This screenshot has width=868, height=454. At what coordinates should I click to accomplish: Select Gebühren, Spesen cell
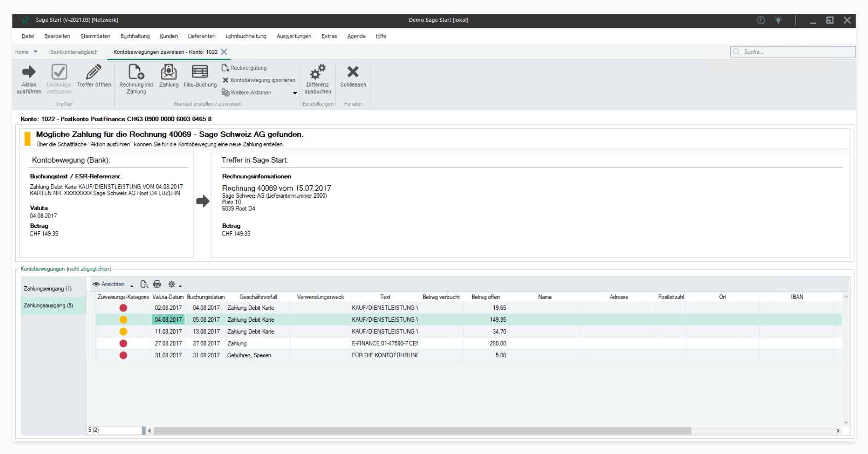[x=258, y=356]
